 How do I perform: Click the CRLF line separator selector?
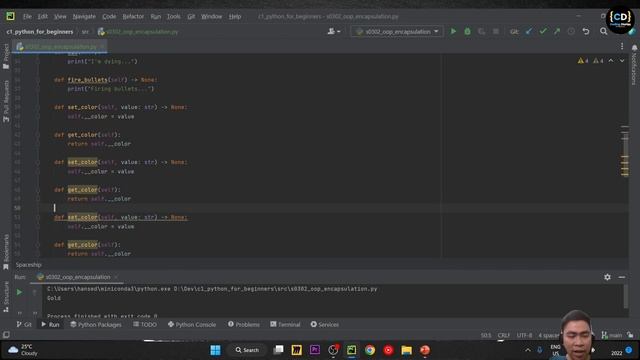pyautogui.click(x=504, y=336)
